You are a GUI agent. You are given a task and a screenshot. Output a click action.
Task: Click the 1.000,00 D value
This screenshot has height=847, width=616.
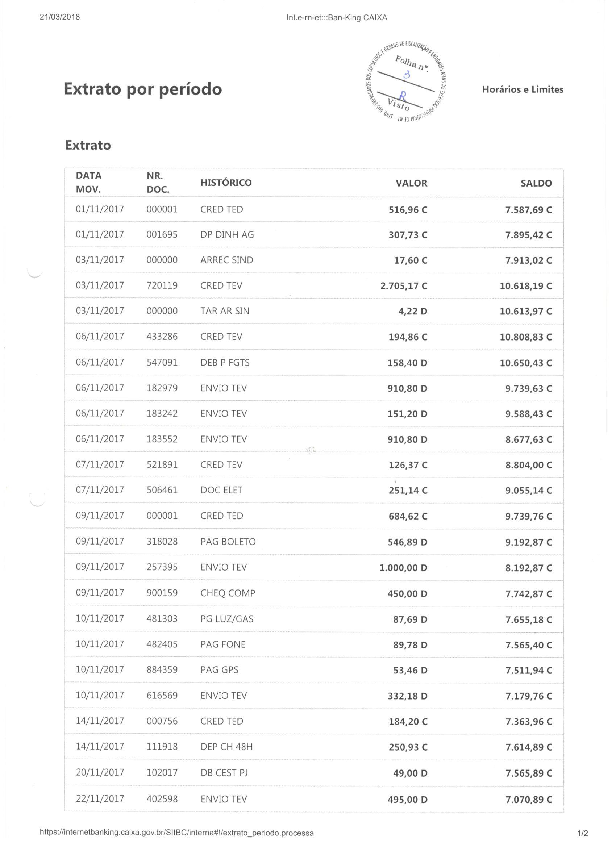pyautogui.click(x=403, y=568)
